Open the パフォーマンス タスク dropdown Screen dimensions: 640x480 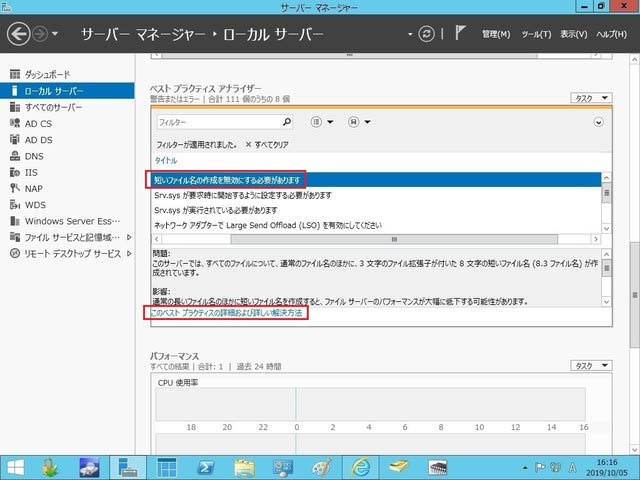[x=591, y=366]
